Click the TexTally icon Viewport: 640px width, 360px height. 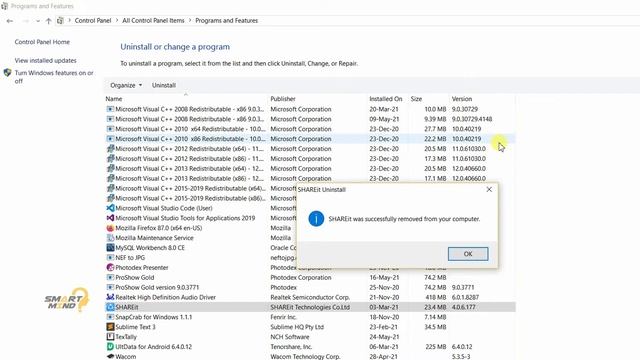point(110,337)
